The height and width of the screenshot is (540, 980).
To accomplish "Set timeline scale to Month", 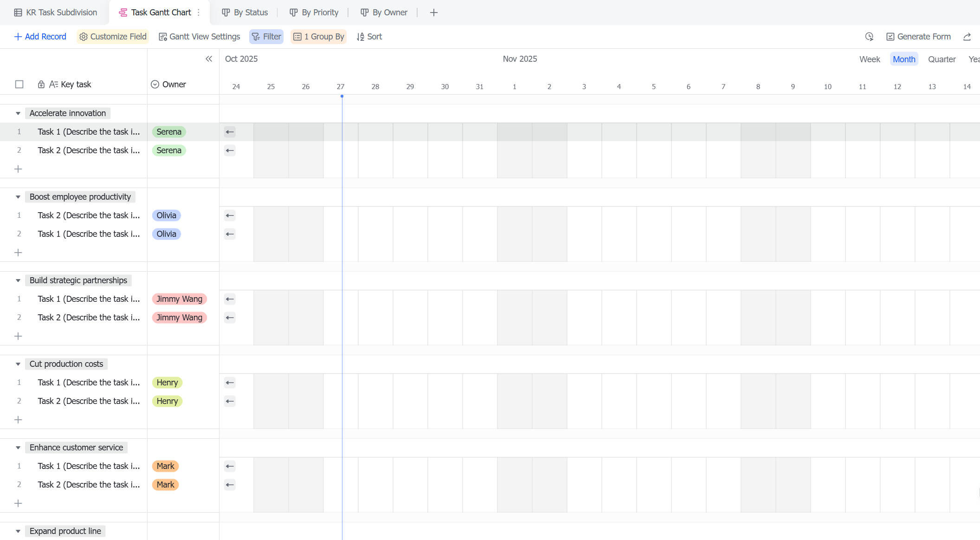I will coord(904,59).
